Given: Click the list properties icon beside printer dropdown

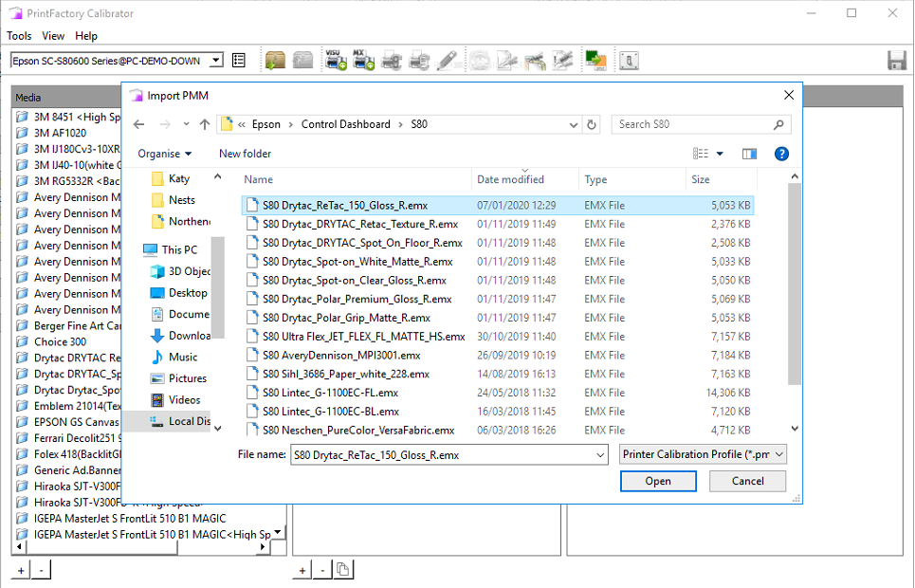Looking at the screenshot, I should pyautogui.click(x=239, y=60).
